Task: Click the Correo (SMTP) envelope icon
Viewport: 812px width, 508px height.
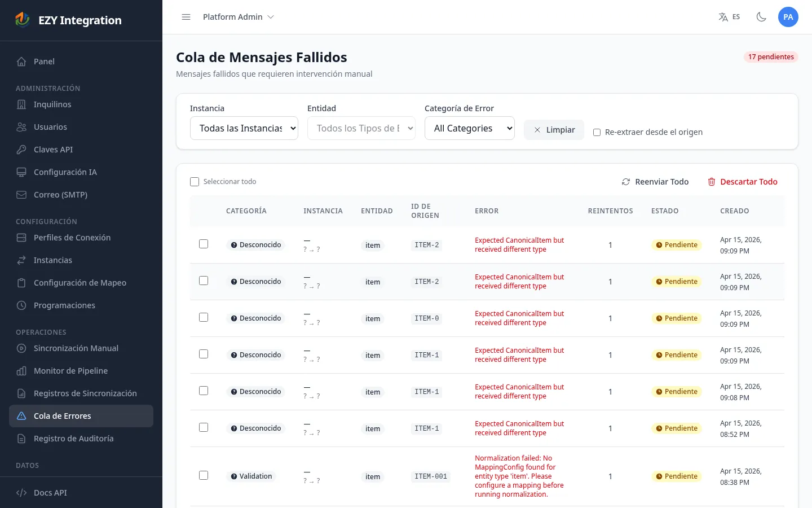Action: coord(21,195)
